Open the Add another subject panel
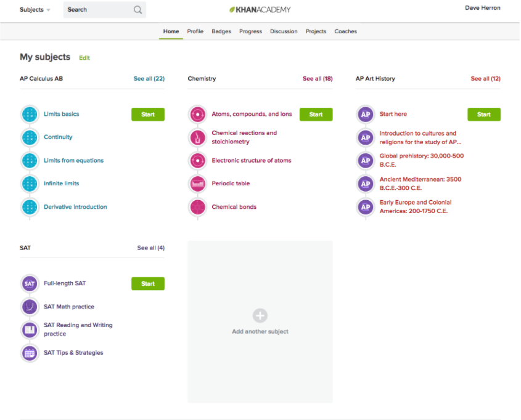Viewport: 521px width, 420px height. click(x=260, y=321)
